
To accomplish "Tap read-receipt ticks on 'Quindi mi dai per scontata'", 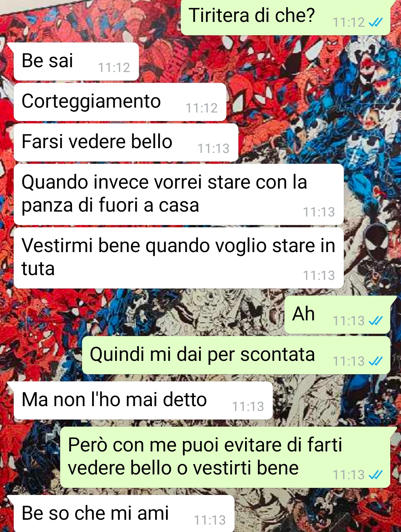I will click(375, 361).
